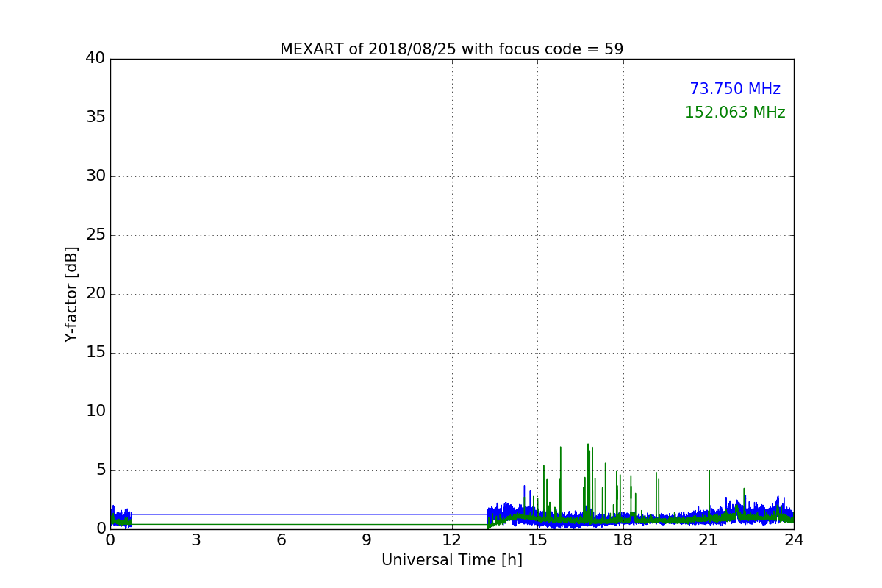This screenshot has width=882, height=588.
Task: Click the plot title mentioning MEXART 2018/08/25
Action: 451,49
